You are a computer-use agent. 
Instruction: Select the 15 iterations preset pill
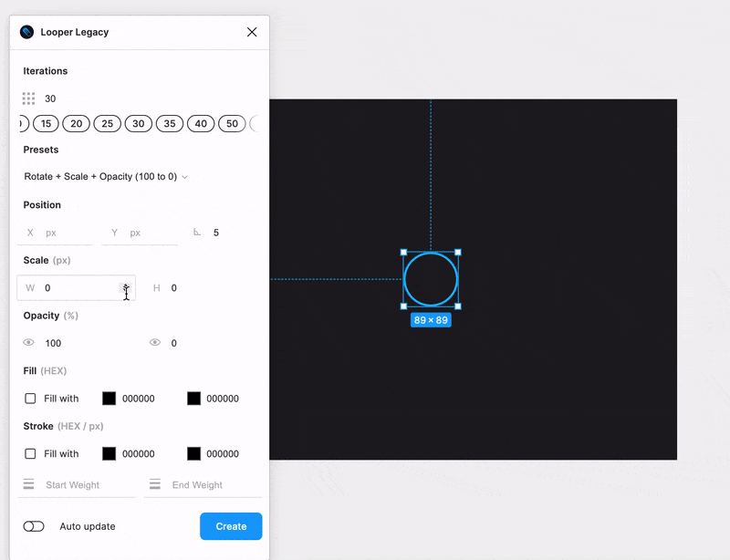pyautogui.click(x=46, y=124)
